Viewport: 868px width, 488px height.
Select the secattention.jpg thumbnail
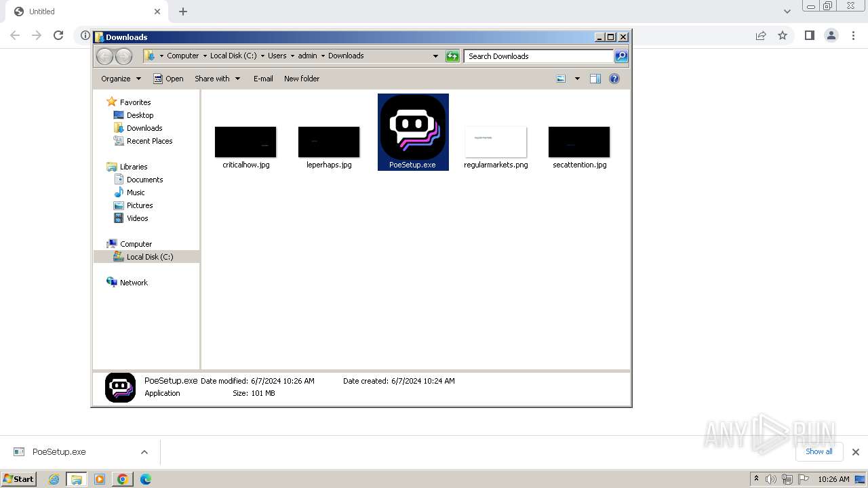click(x=579, y=142)
